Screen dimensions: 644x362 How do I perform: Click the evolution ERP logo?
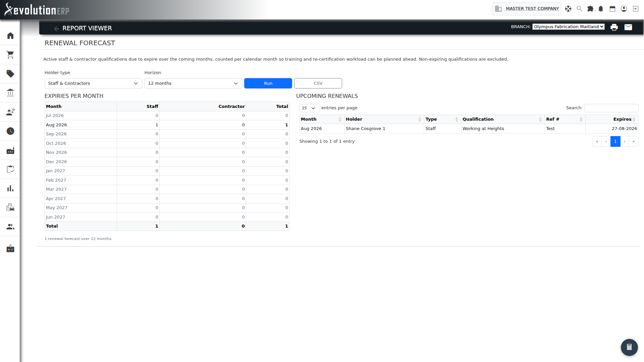pos(37,9)
